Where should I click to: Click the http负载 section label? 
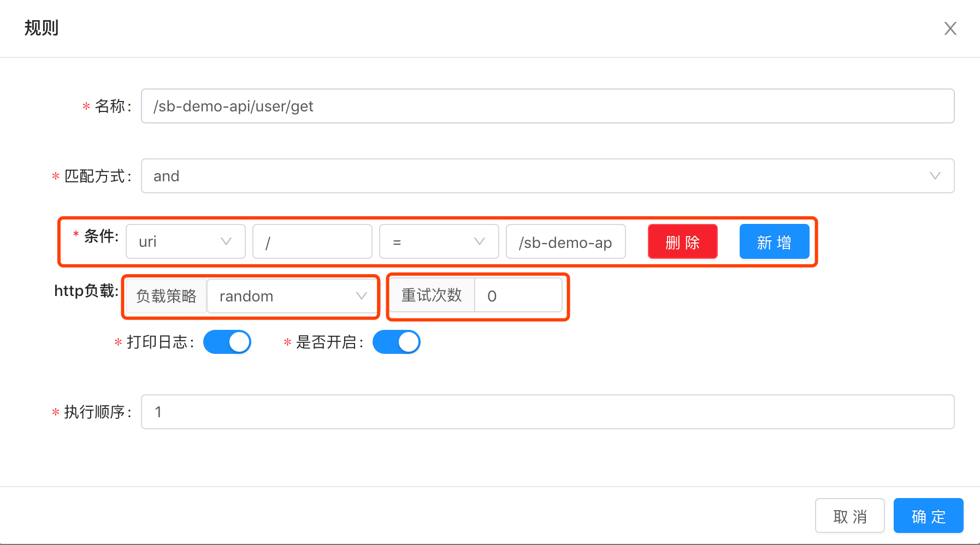[x=86, y=291]
